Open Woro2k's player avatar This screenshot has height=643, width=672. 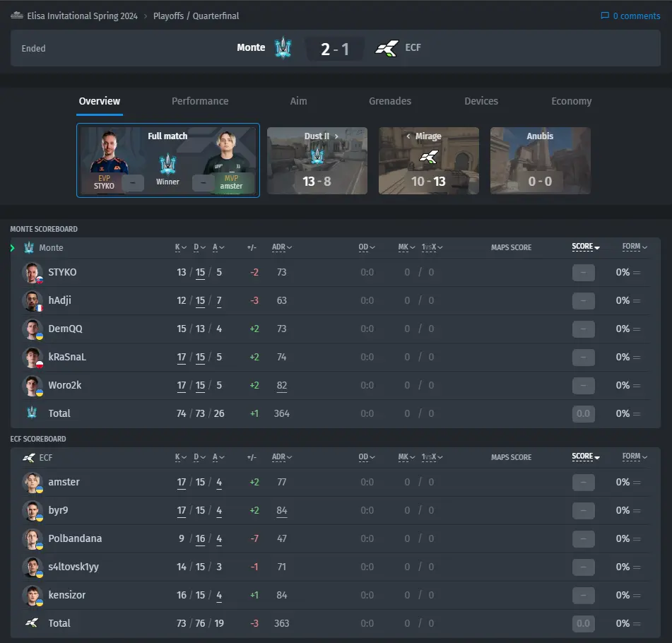tap(32, 386)
